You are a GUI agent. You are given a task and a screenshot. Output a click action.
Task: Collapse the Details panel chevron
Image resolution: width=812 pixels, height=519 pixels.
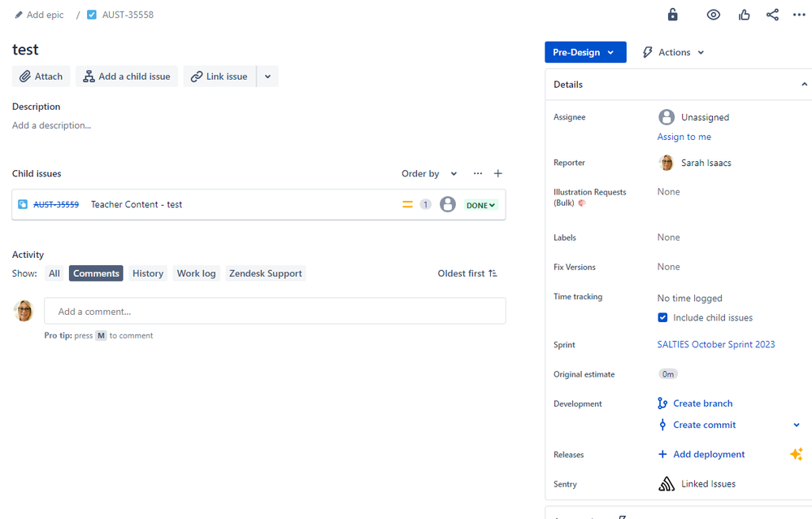[804, 85]
